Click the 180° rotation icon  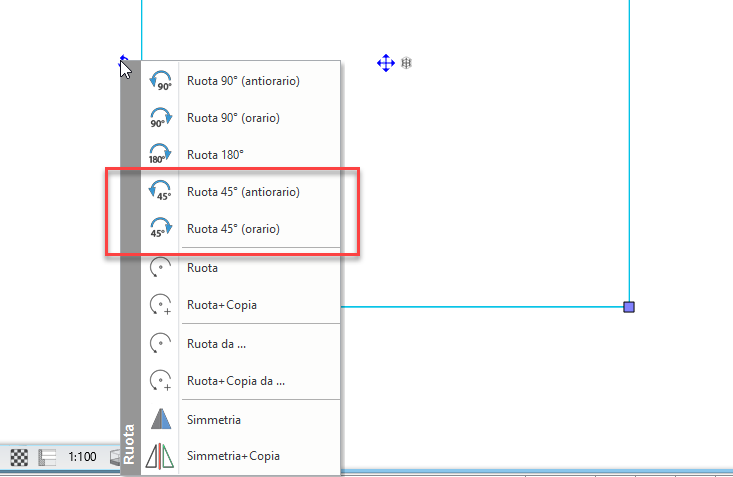(160, 154)
